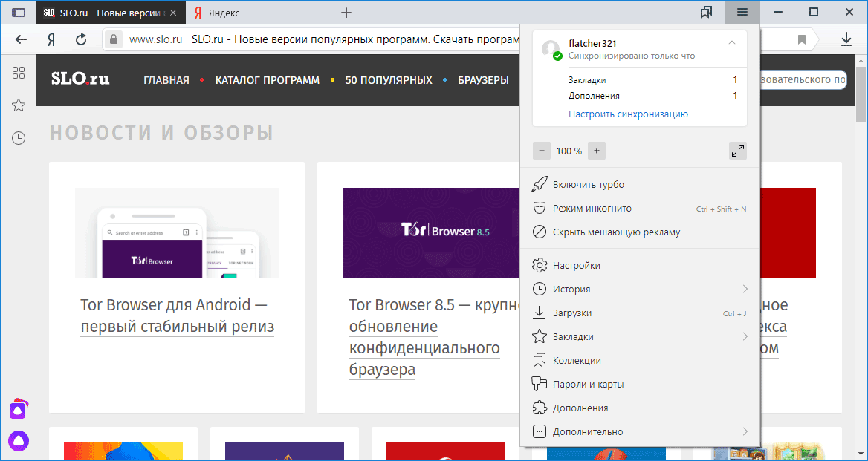Image resolution: width=868 pixels, height=461 pixels.
Task: Open history clock in left sidebar
Action: pyautogui.click(x=19, y=138)
